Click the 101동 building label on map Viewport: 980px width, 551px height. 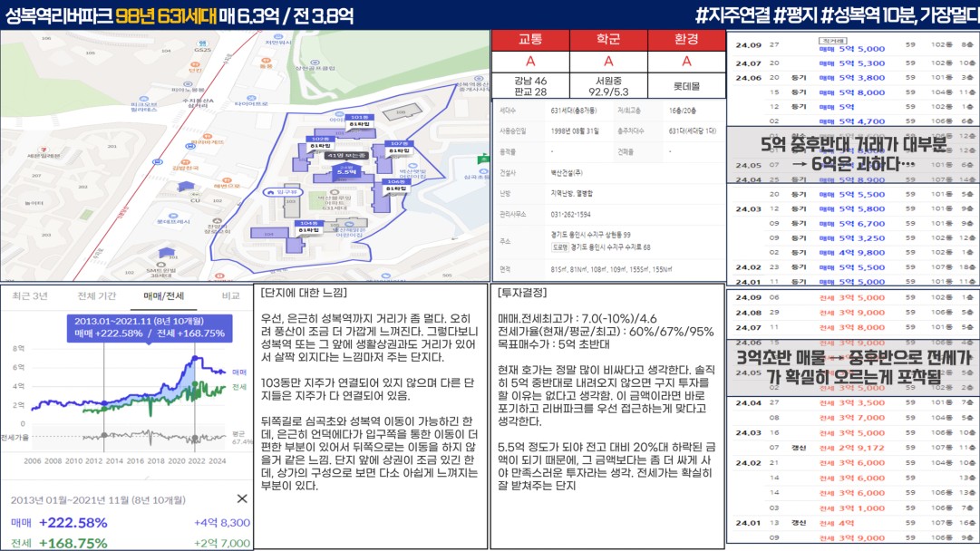[359, 118]
